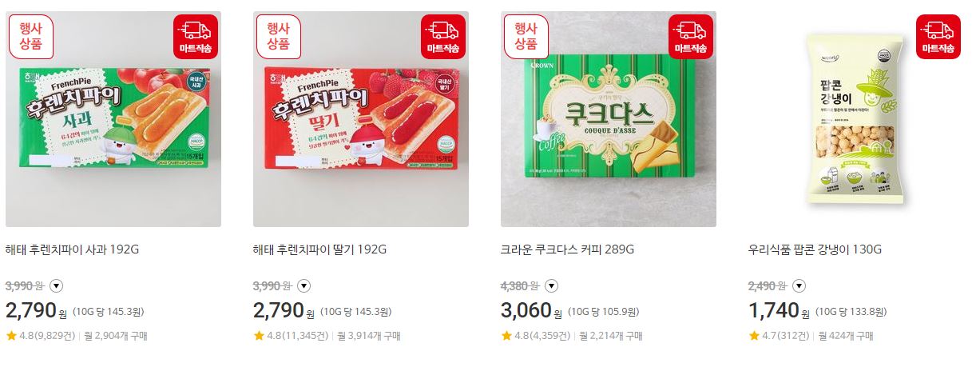The width and height of the screenshot is (980, 367).
Task: Click 행사상품 badge on apple French Pie
Action: coord(31,37)
